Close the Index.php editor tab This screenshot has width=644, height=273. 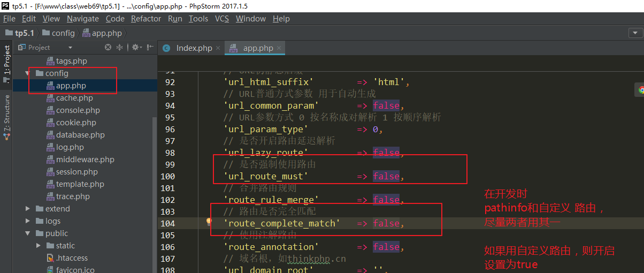(x=218, y=48)
